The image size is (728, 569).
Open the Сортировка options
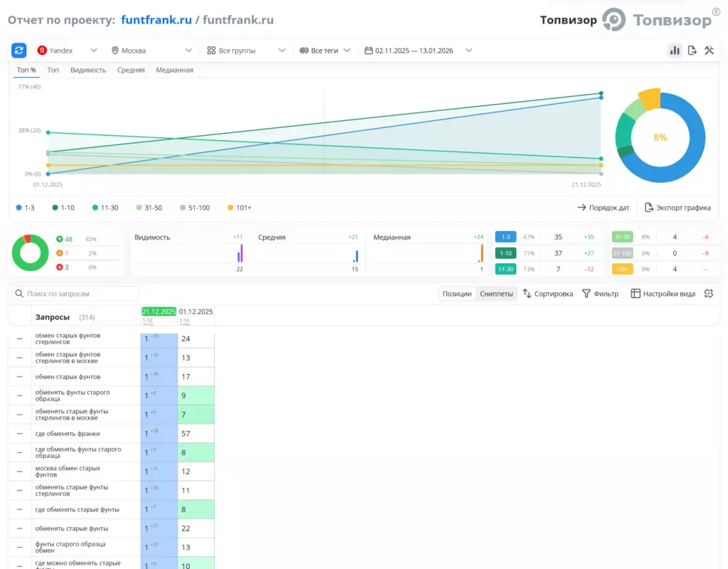click(x=548, y=294)
